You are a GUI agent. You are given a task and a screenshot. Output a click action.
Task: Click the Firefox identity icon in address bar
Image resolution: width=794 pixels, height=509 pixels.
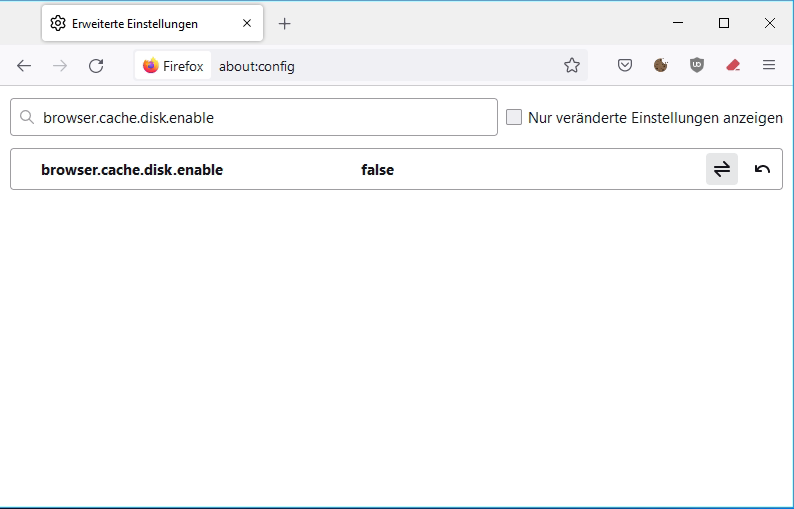click(173, 66)
